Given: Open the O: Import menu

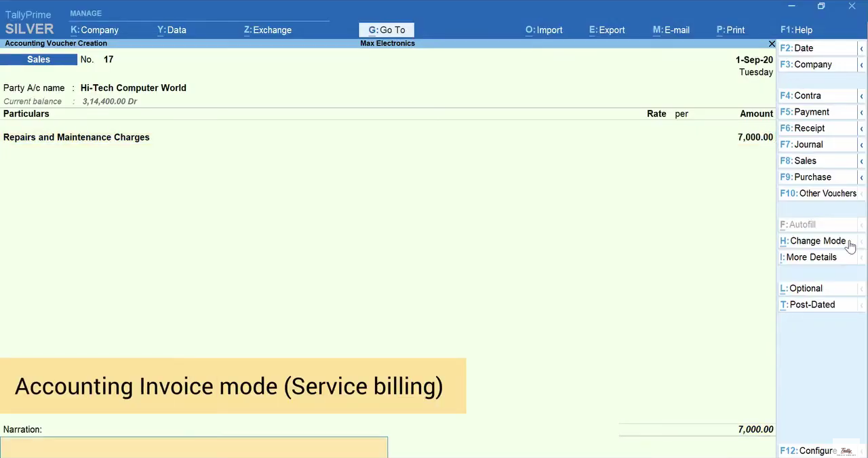Looking at the screenshot, I should (x=544, y=30).
